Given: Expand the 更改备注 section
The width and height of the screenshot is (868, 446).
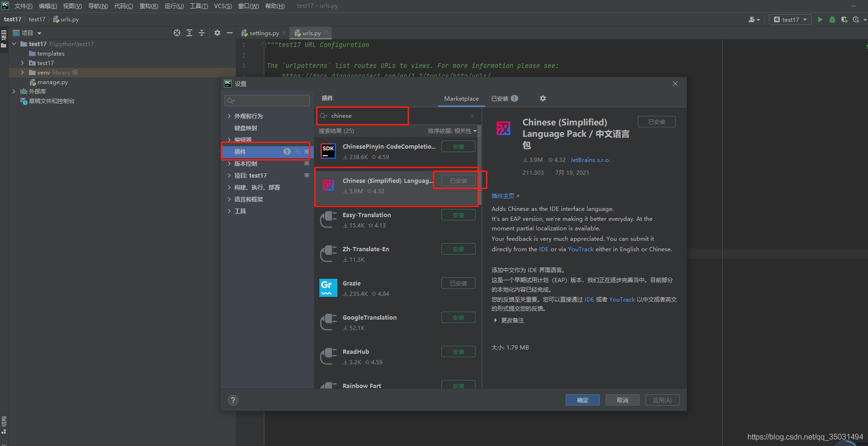Looking at the screenshot, I should tap(495, 321).
